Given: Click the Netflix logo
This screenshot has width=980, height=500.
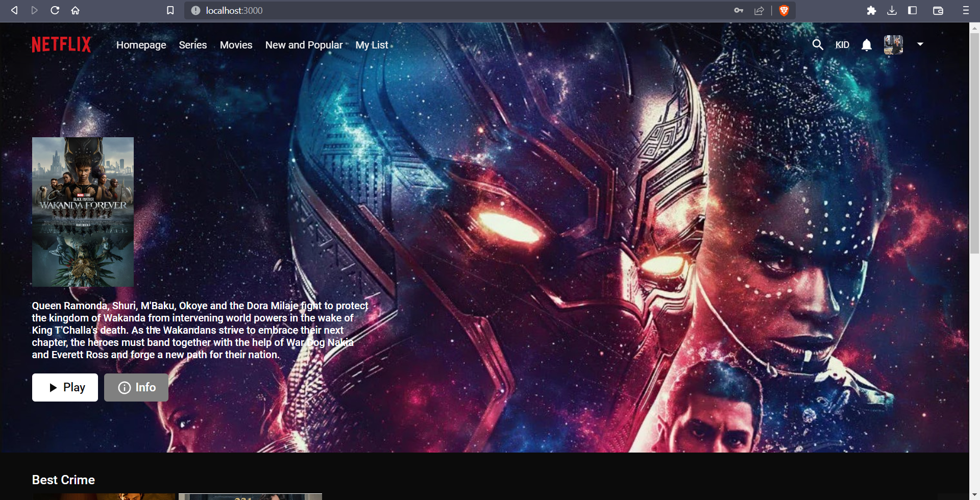Looking at the screenshot, I should tap(61, 44).
